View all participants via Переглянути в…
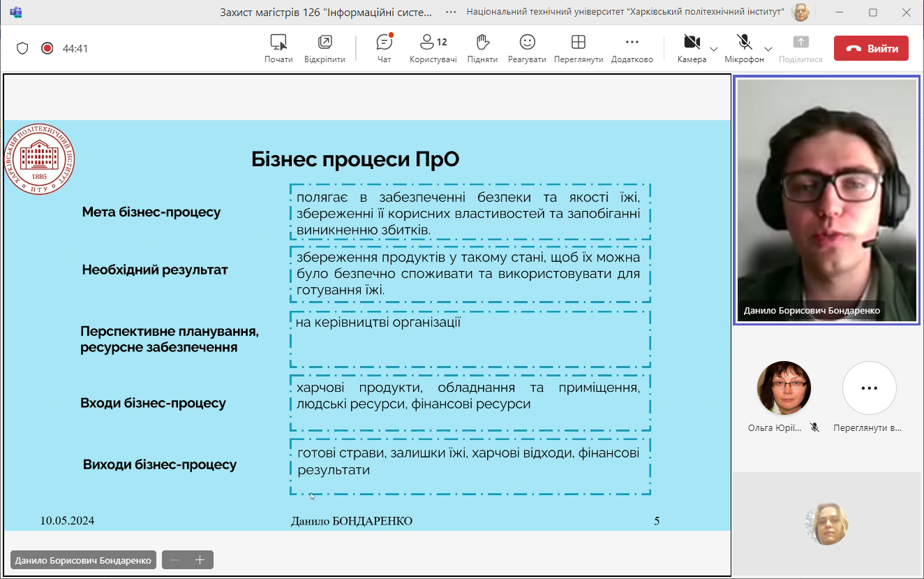Screen dimensions: 924x579 [869, 389]
